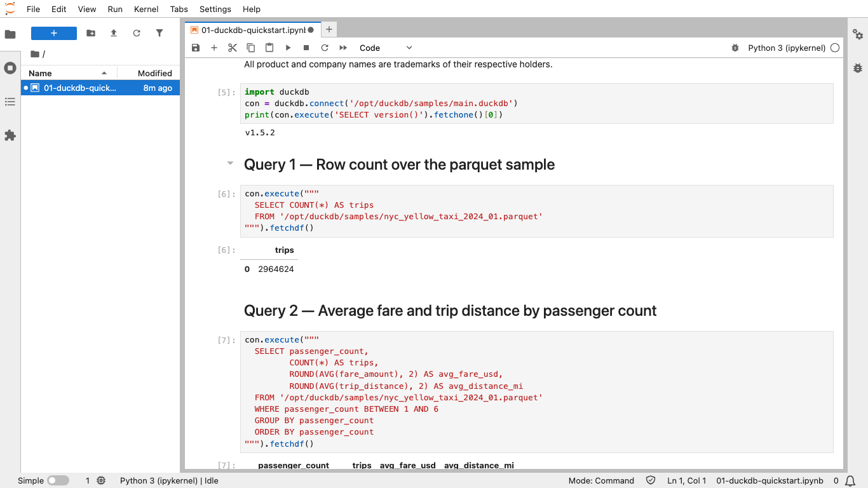Screen dimensions: 868x488
Task: Open the Help menu
Action: coord(252,9)
